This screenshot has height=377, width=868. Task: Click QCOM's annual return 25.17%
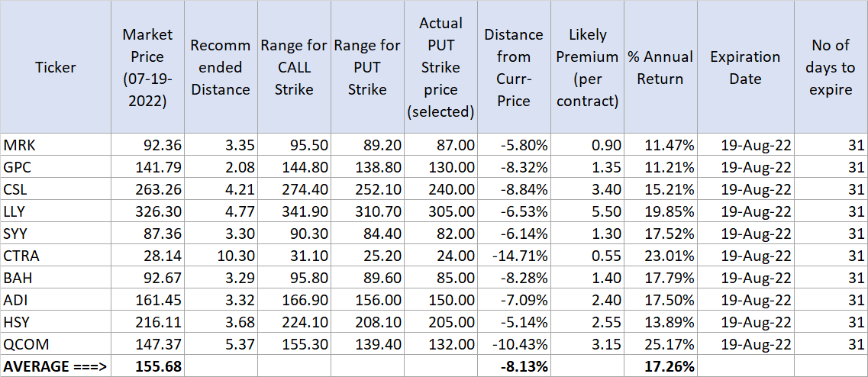(x=661, y=345)
